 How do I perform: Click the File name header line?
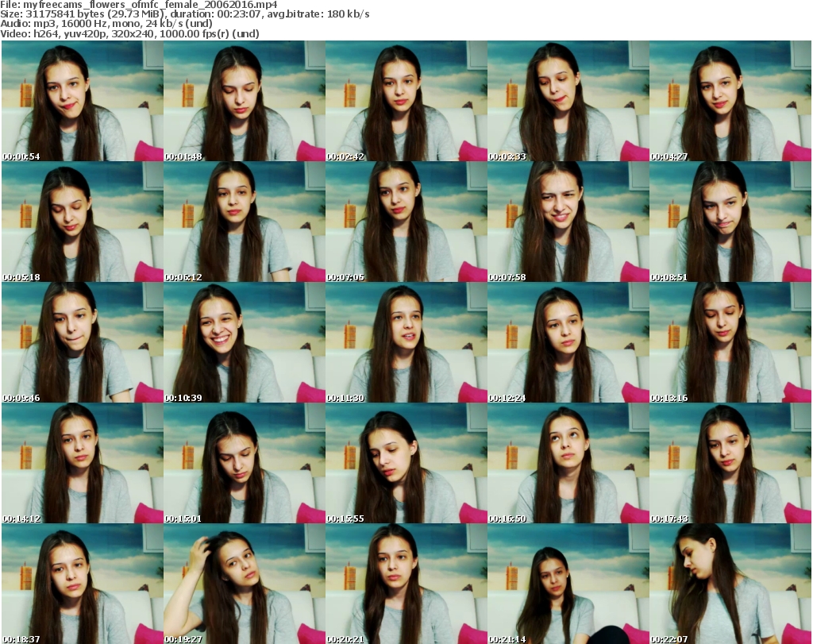click(139, 5)
